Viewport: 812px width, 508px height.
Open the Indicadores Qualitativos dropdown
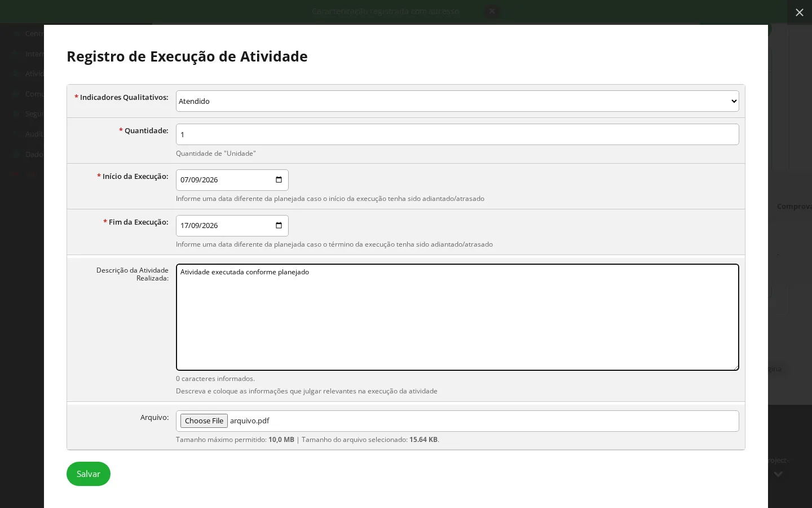click(x=457, y=101)
